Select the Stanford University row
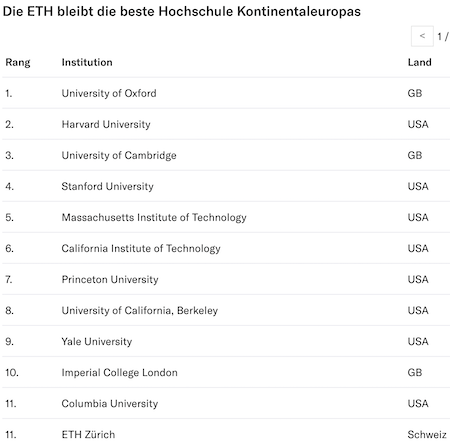 [x=226, y=186]
